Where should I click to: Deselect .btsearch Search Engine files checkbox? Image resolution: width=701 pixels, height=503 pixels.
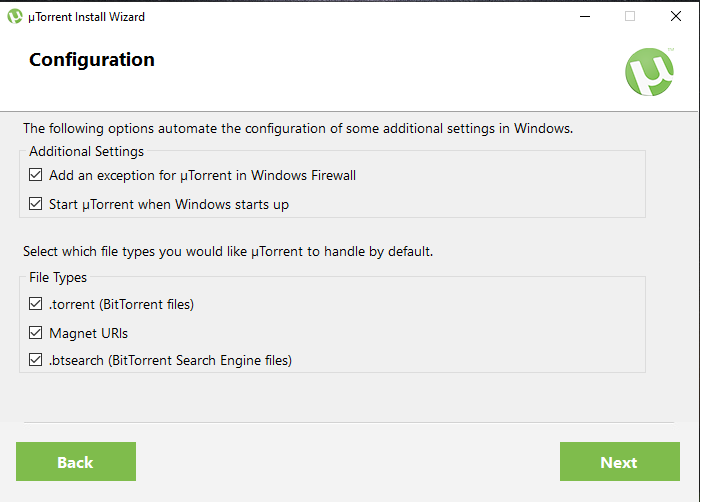tap(35, 360)
